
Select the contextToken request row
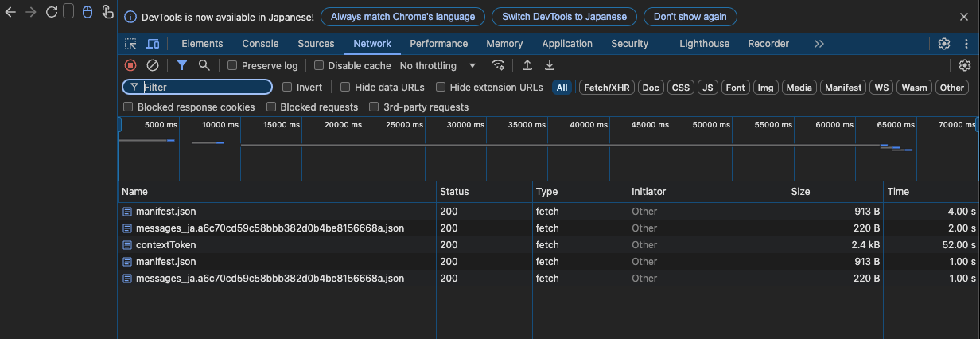coord(166,245)
